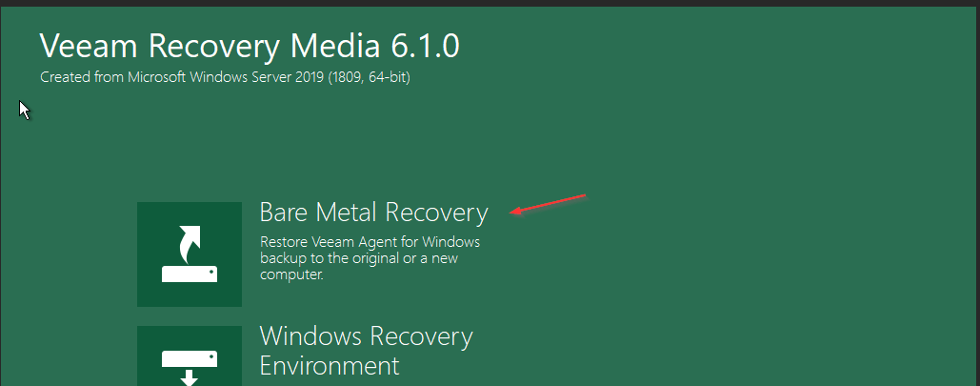
Task: Click the red annotation arrow
Action: coord(549,204)
